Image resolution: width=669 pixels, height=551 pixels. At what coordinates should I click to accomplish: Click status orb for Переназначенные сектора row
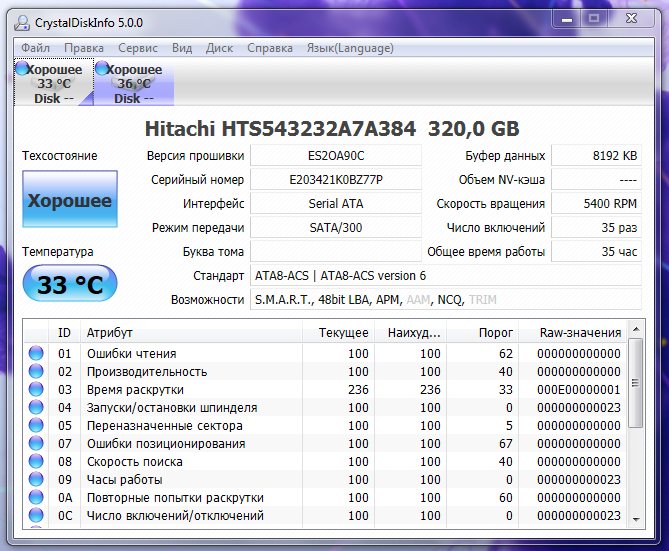36,425
